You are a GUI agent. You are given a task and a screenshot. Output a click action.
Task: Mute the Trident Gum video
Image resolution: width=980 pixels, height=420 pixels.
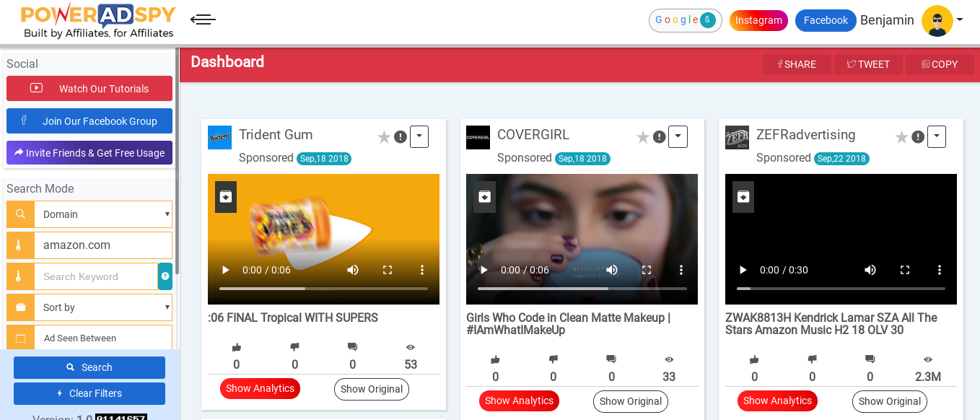[353, 270]
